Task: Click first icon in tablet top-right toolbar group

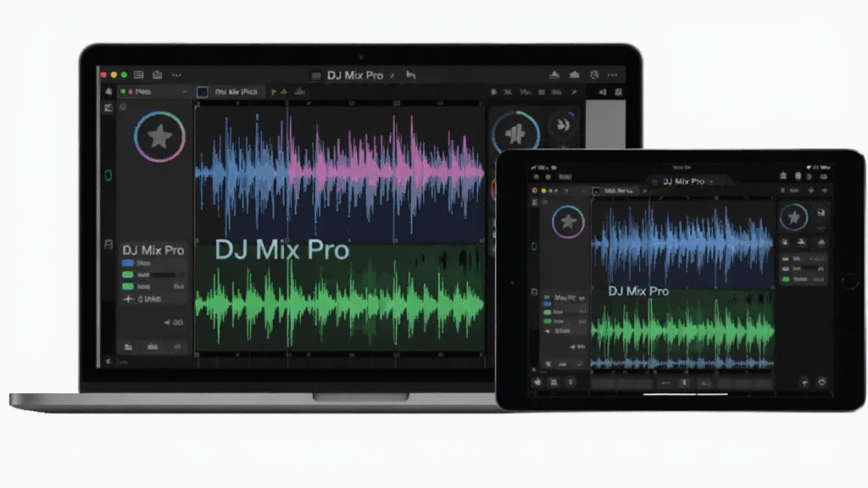Action: tap(783, 176)
